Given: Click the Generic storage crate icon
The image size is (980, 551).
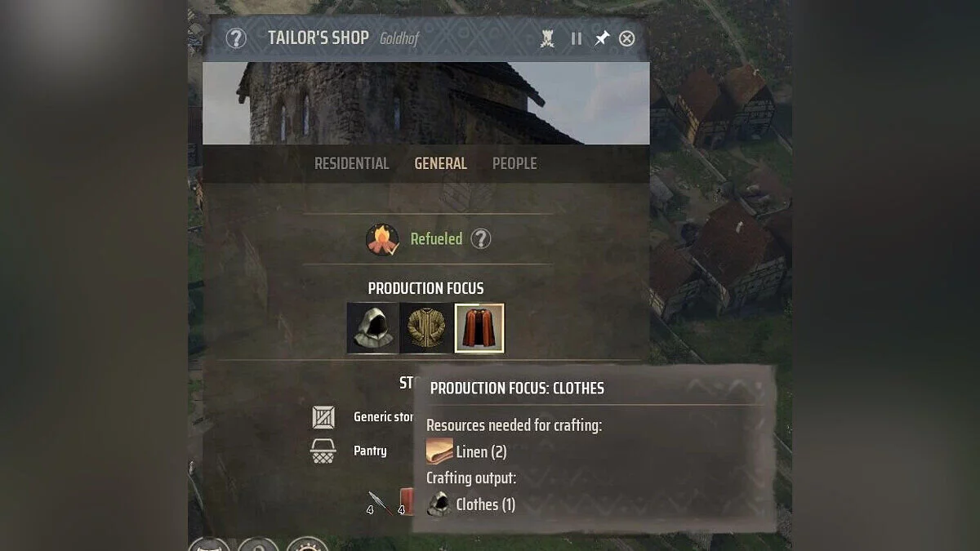Looking at the screenshot, I should point(324,417).
